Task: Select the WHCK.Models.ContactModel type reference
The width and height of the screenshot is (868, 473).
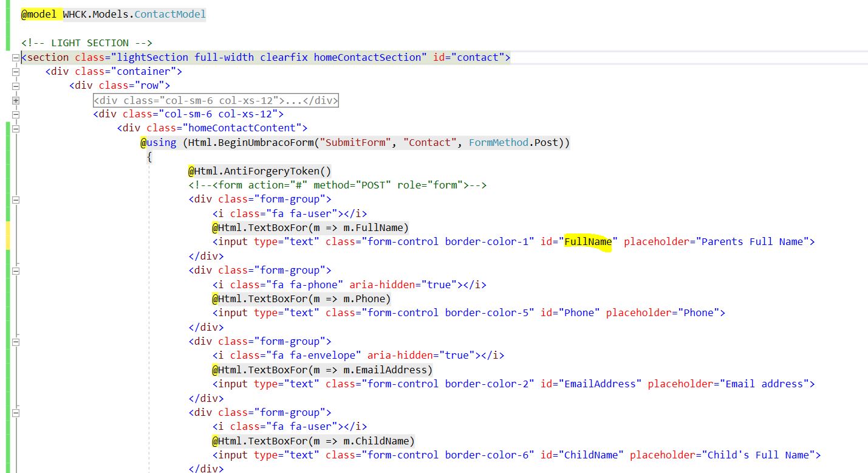Action: pyautogui.click(x=133, y=13)
